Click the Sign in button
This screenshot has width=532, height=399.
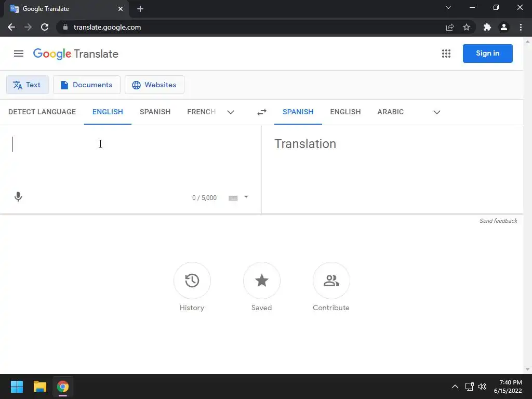click(x=487, y=54)
